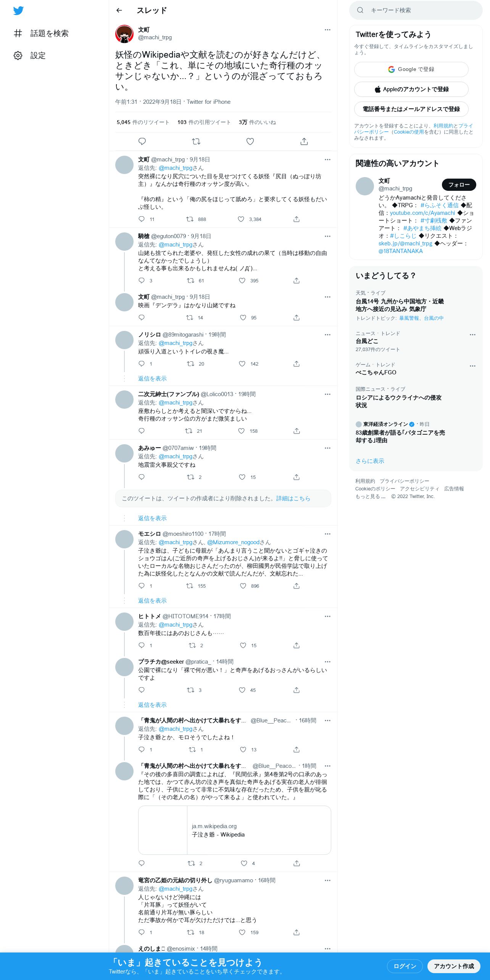Expand replies under プラチカ@seeker's tweet

tap(152, 705)
